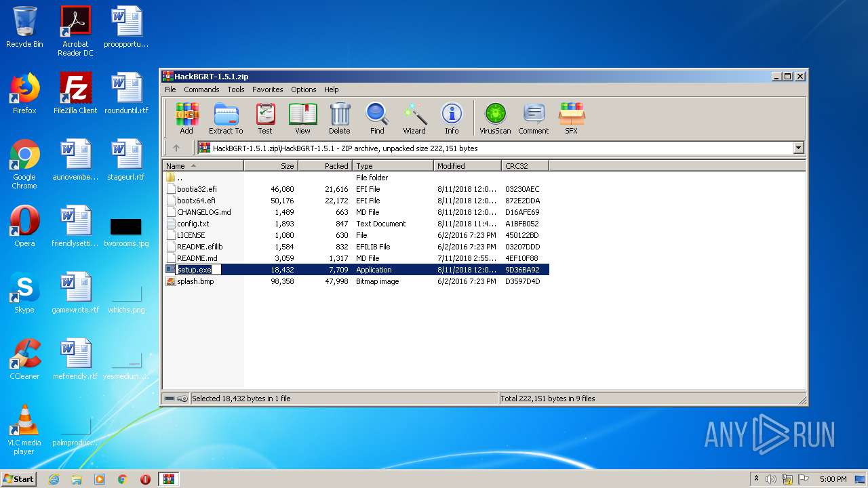This screenshot has height=488, width=868.
Task: Open VLC media player desktop shortcut
Action: (x=24, y=430)
